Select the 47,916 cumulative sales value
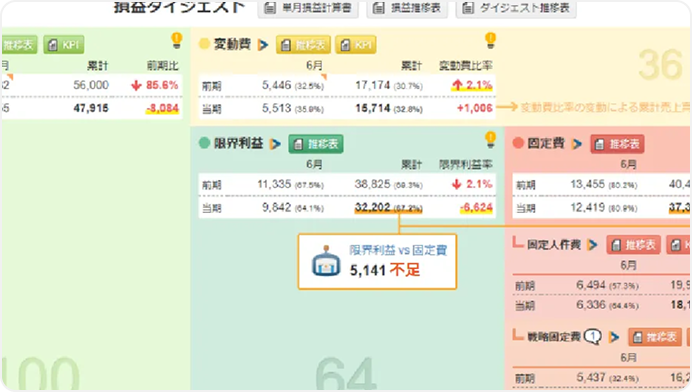The height and width of the screenshot is (392, 692). coord(91,108)
